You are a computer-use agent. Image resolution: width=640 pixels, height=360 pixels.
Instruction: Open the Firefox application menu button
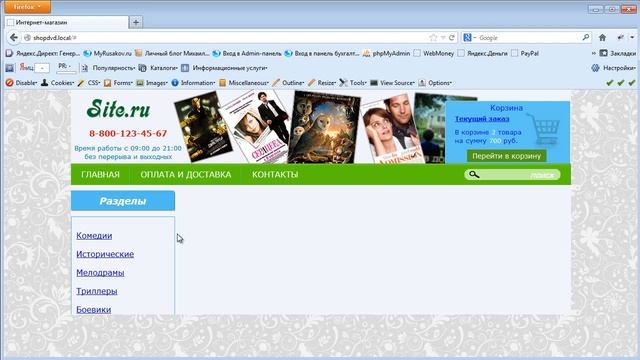pos(27,7)
